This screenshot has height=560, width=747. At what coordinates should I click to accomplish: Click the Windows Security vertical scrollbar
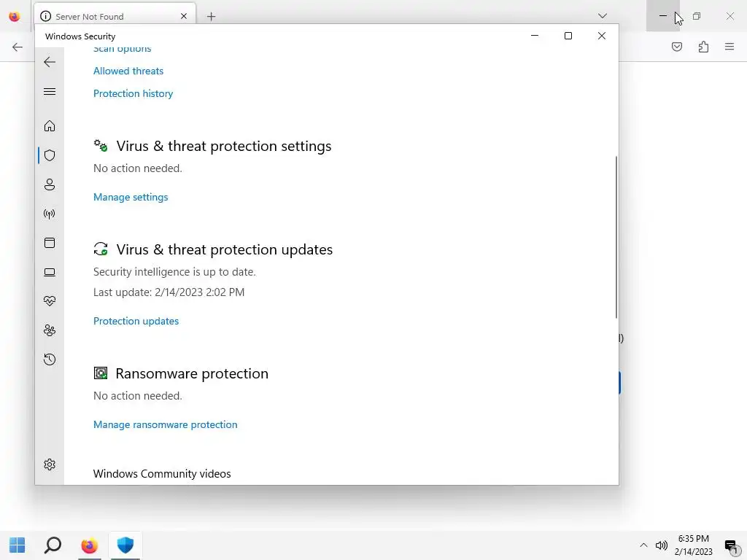coord(616,237)
